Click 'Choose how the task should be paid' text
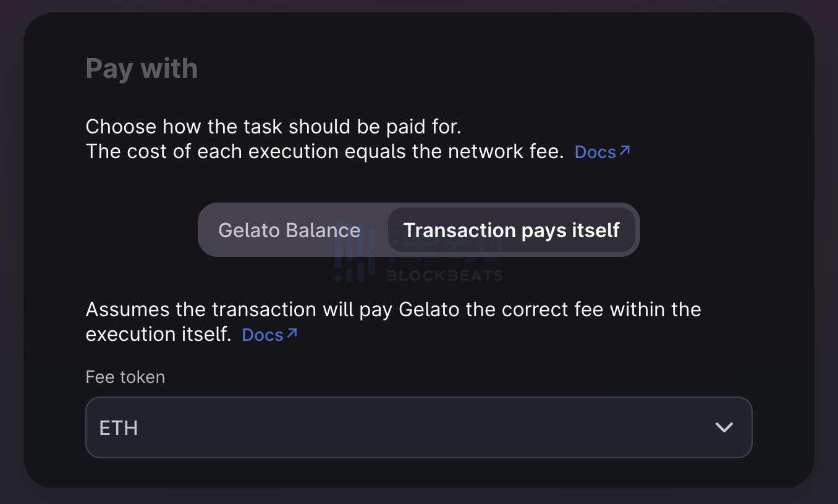 (x=273, y=127)
